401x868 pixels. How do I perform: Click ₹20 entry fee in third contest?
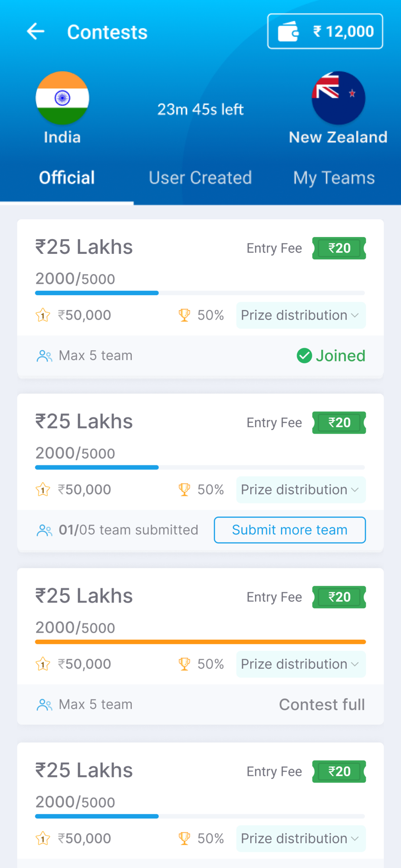tap(339, 597)
